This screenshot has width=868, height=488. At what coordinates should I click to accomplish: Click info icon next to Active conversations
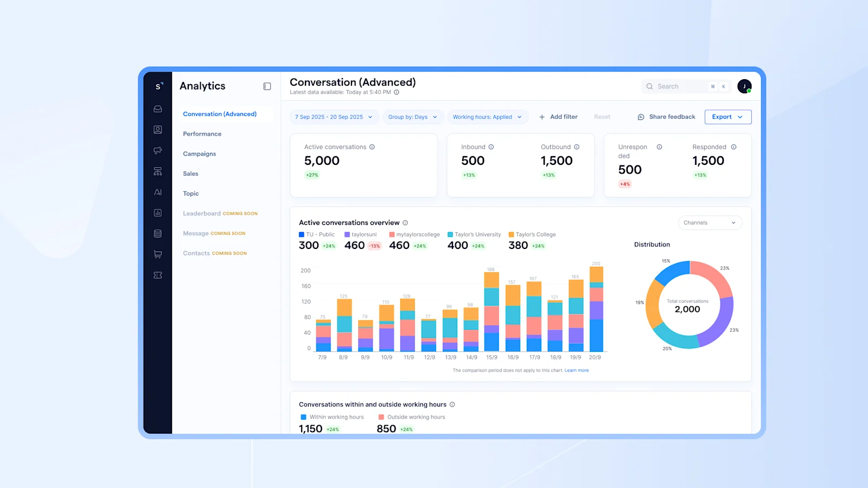[372, 147]
